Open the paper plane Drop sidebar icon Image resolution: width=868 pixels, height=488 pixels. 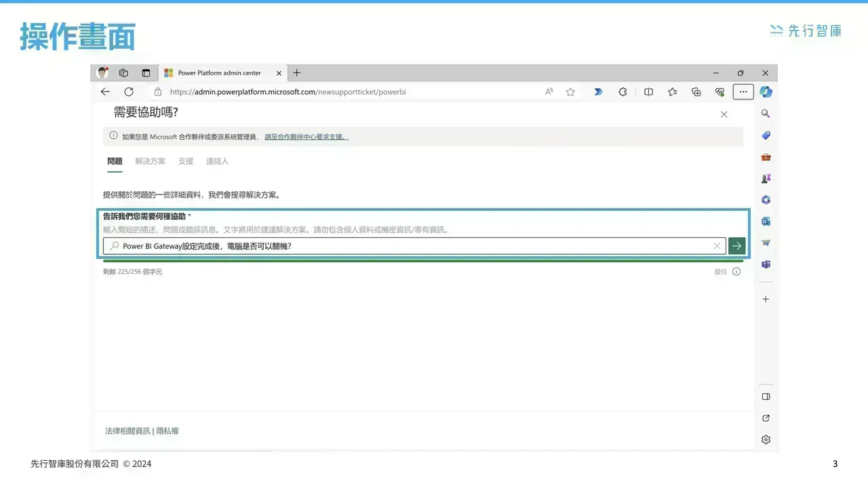(766, 243)
